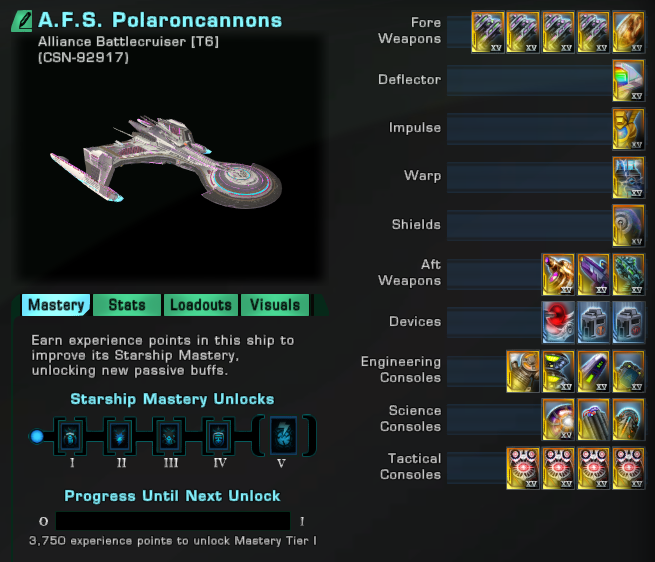Image resolution: width=655 pixels, height=562 pixels.
Task: Select the first Aft Weapons icon
Action: coord(558,274)
